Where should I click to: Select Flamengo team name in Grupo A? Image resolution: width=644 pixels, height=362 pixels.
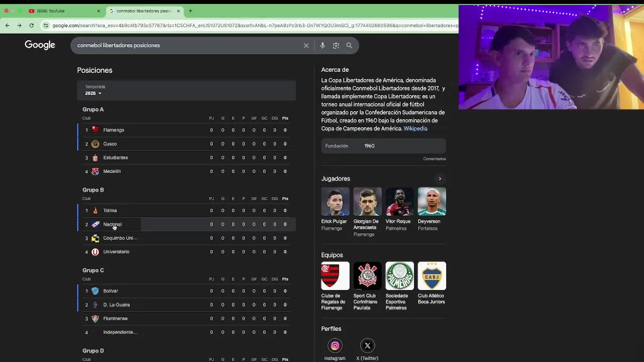pyautogui.click(x=114, y=130)
